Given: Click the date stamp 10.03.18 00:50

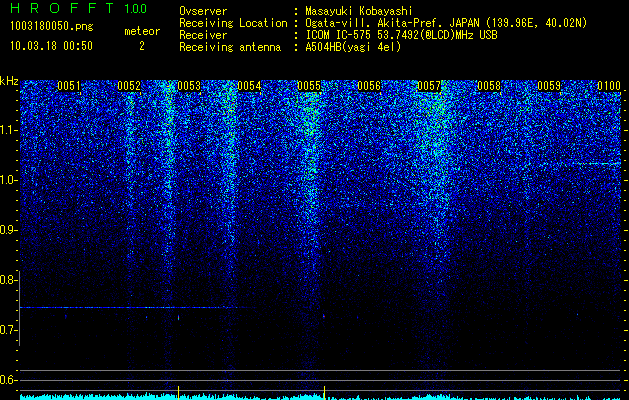Looking at the screenshot, I should tap(51, 46).
